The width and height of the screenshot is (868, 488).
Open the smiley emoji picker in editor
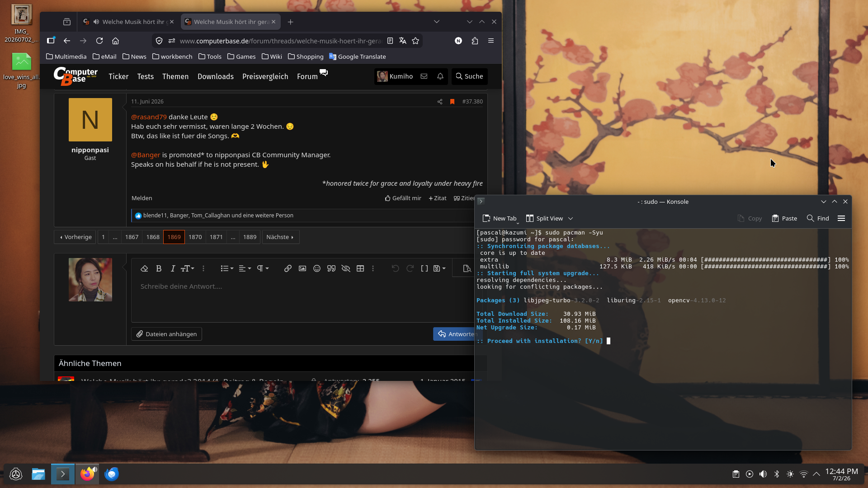coord(317,268)
